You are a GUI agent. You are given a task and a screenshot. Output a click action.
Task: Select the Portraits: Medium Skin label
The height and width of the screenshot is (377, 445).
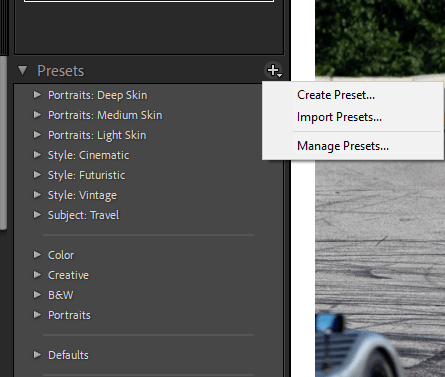click(105, 115)
